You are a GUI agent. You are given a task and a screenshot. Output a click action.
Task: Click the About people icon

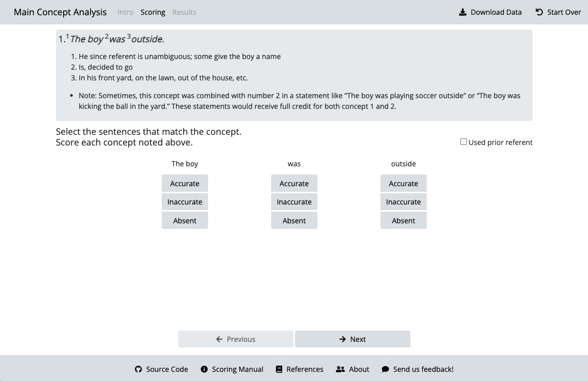point(340,369)
